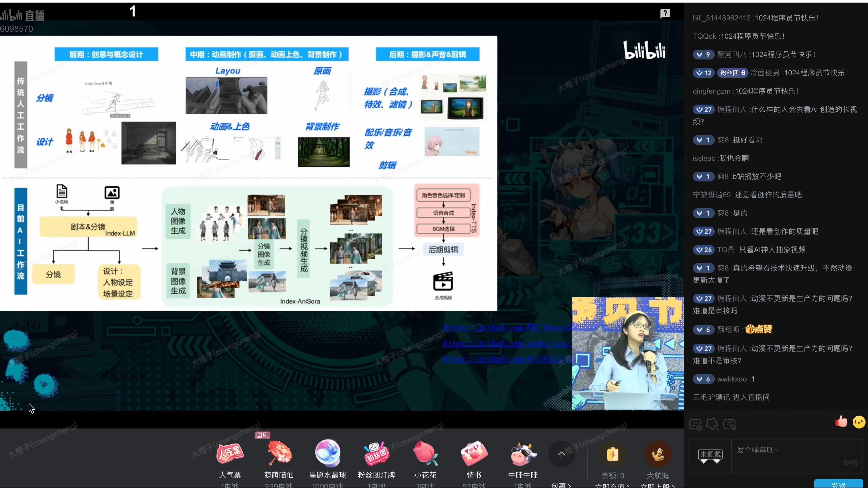
Task: Choose the 星愿水晶球 gift
Action: tap(327, 453)
